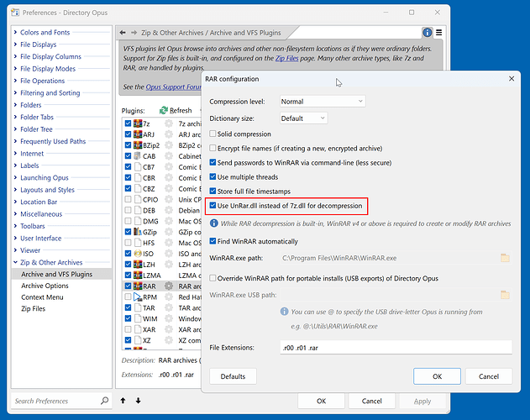Click the RPM plugin icon
Image resolution: width=530 pixels, height=420 pixels.
pos(138,297)
